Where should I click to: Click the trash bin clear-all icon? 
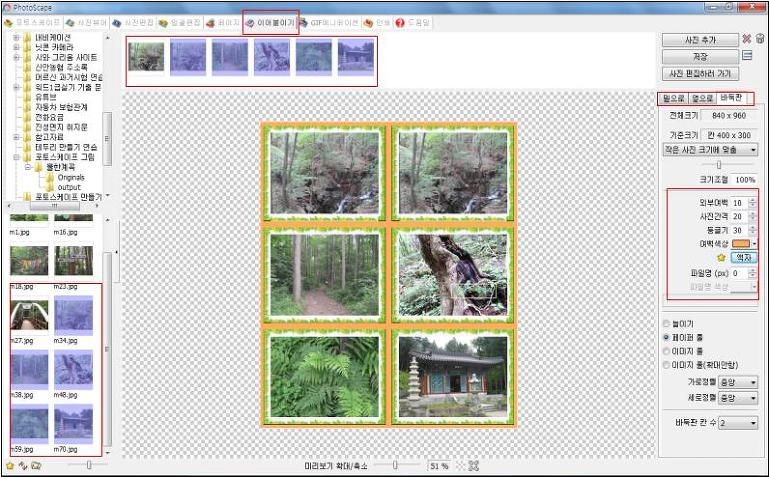point(760,39)
